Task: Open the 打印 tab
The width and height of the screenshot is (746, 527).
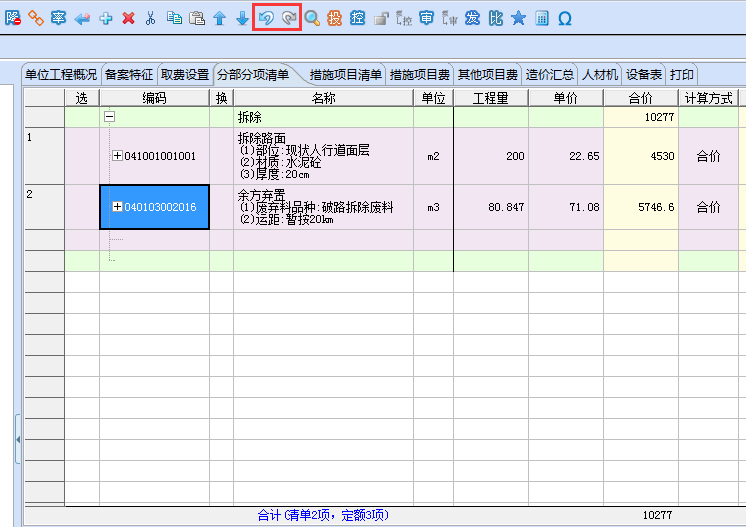Action: pyautogui.click(x=681, y=75)
